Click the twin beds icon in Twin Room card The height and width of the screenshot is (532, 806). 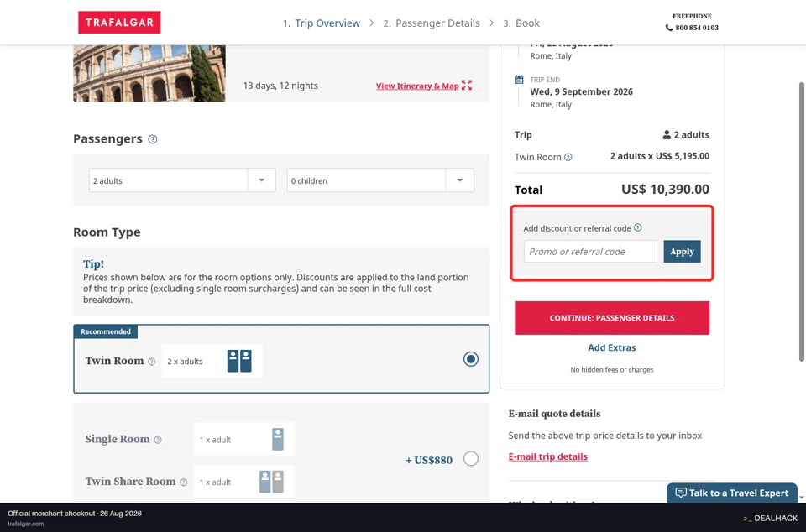(x=239, y=361)
